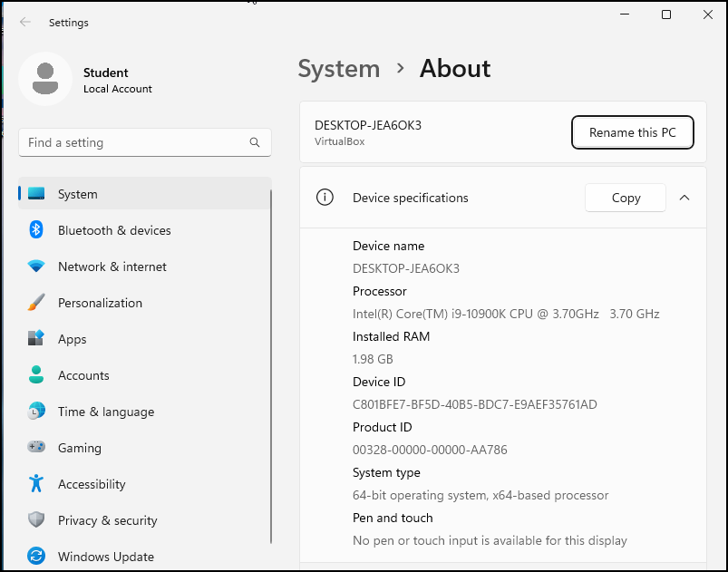Viewport: 728px width, 572px height.
Task: Open Windows Update page
Action: click(144, 556)
